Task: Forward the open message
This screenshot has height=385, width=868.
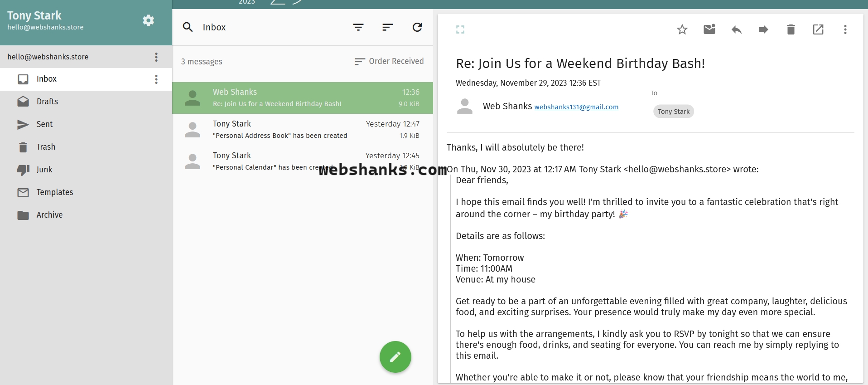Action: pos(763,30)
